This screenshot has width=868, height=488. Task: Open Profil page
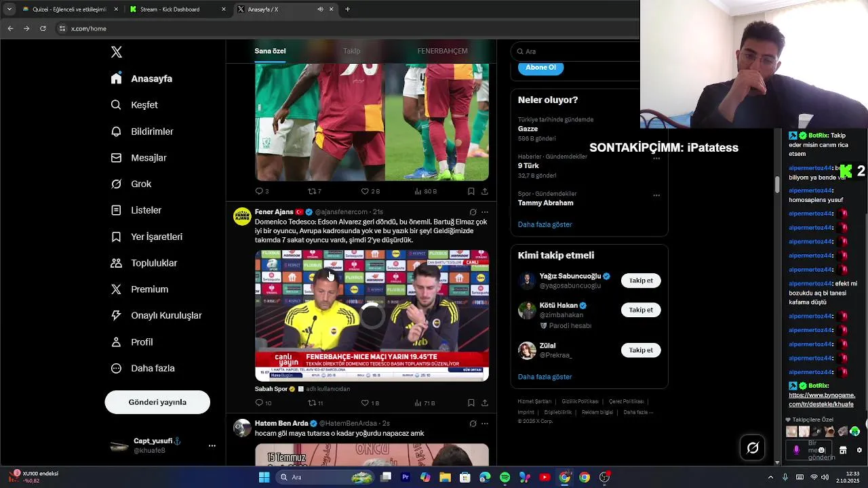point(132,342)
